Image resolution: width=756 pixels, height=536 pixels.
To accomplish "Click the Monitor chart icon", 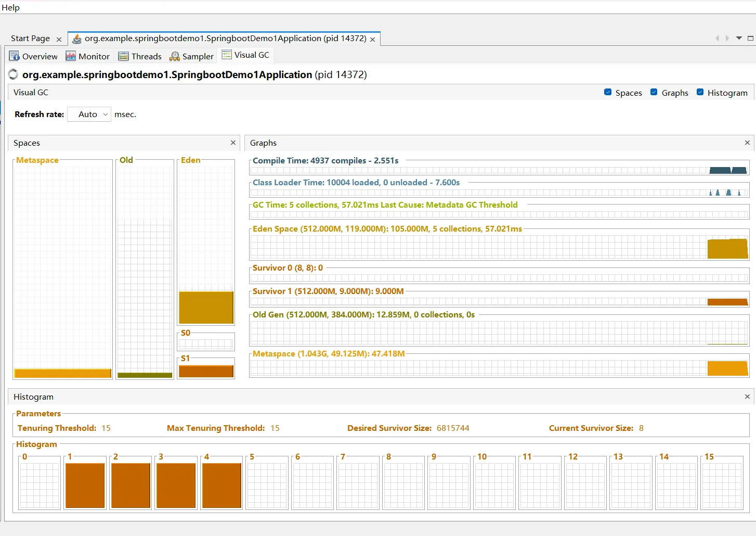I will click(71, 56).
